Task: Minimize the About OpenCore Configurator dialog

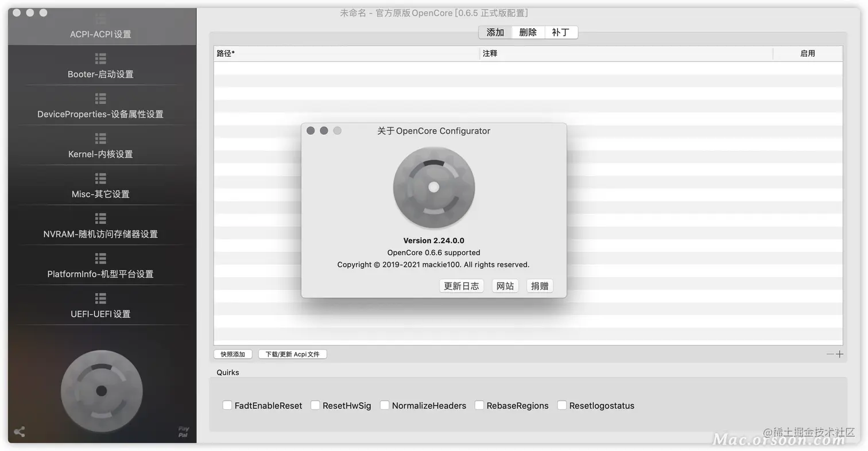Action: tap(324, 131)
